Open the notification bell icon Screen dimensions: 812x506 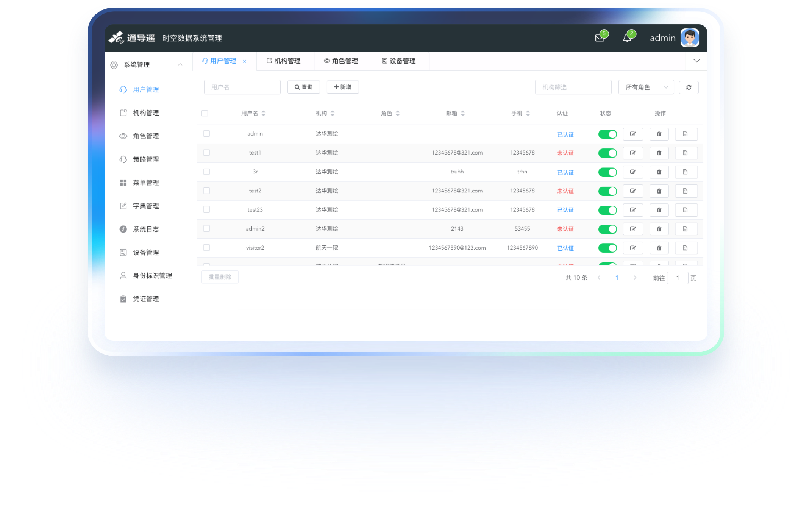(627, 38)
